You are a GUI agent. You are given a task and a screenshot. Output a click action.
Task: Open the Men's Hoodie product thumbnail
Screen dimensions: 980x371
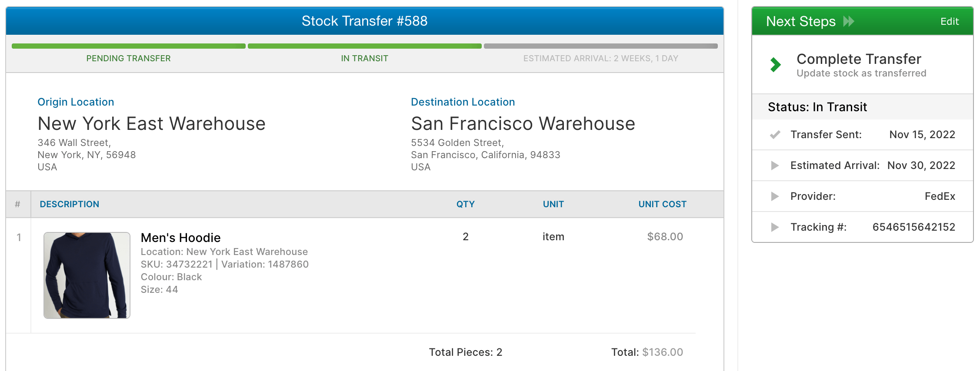pyautogui.click(x=87, y=275)
